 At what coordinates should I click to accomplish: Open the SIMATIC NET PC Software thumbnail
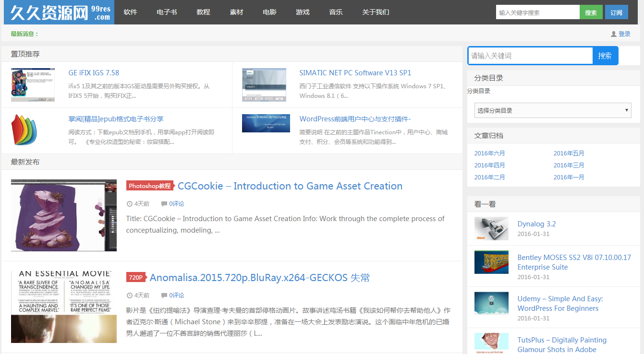(264, 84)
